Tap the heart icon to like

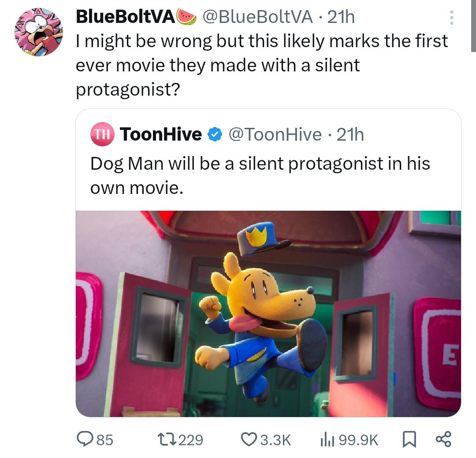click(x=250, y=439)
